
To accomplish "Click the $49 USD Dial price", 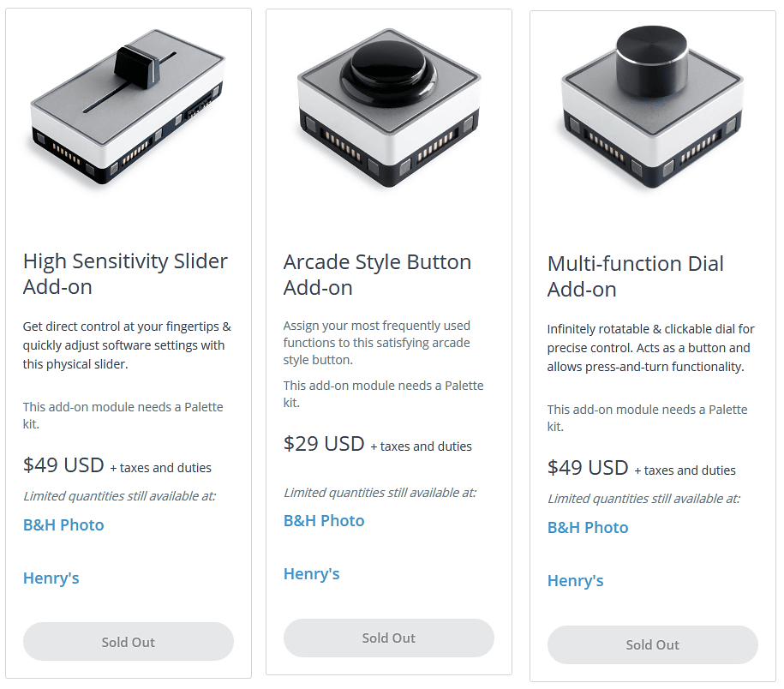I will (588, 468).
